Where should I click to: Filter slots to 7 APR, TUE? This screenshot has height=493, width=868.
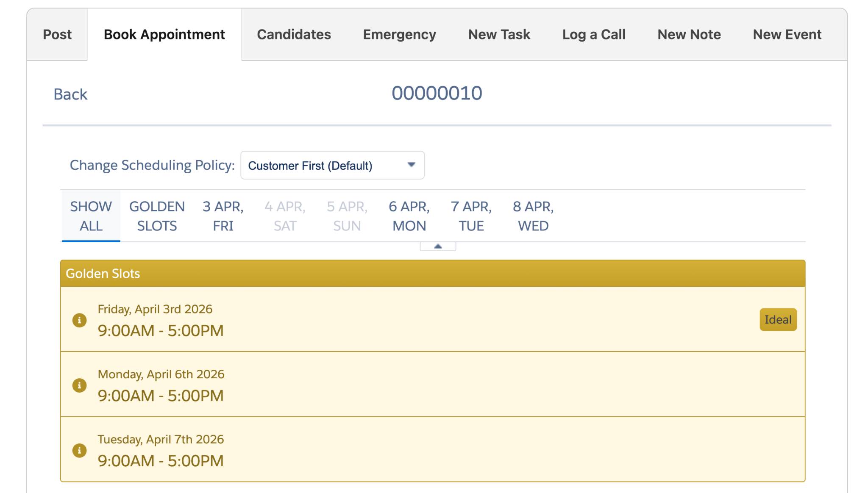[x=471, y=216]
